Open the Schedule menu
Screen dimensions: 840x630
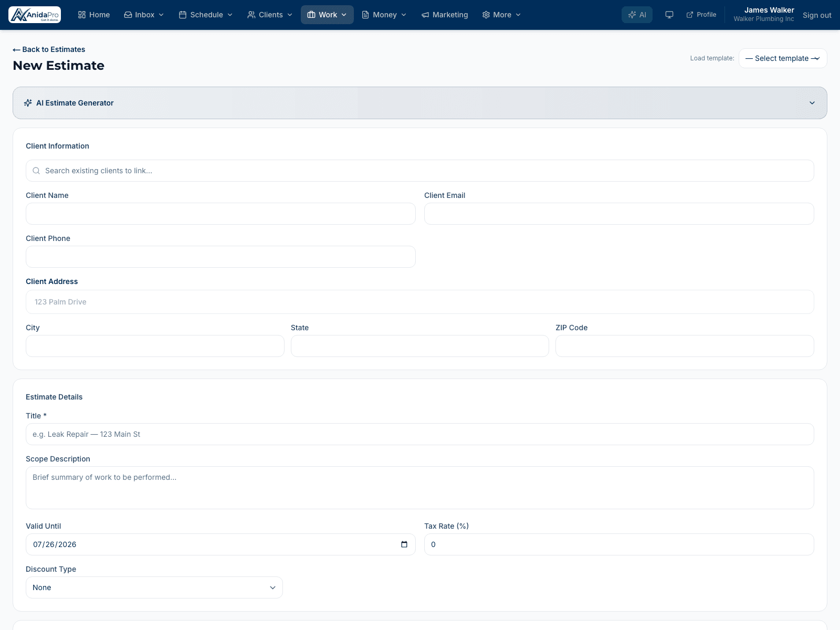click(206, 15)
